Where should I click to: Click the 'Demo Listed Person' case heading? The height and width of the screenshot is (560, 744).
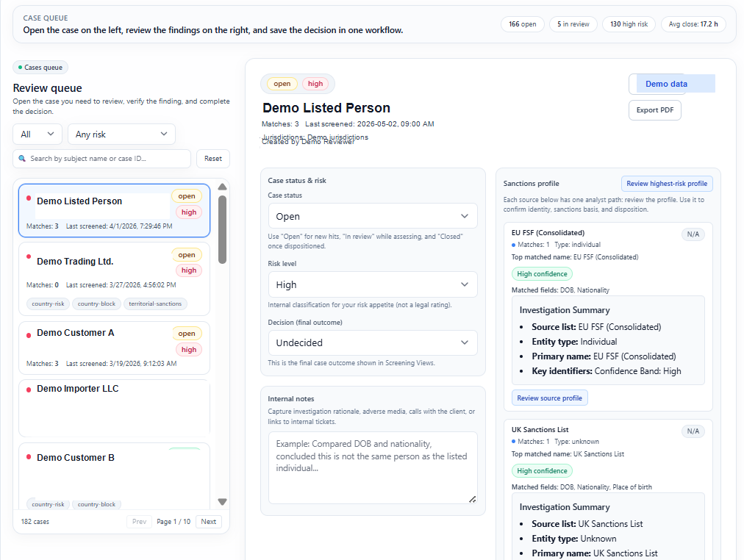coord(326,108)
